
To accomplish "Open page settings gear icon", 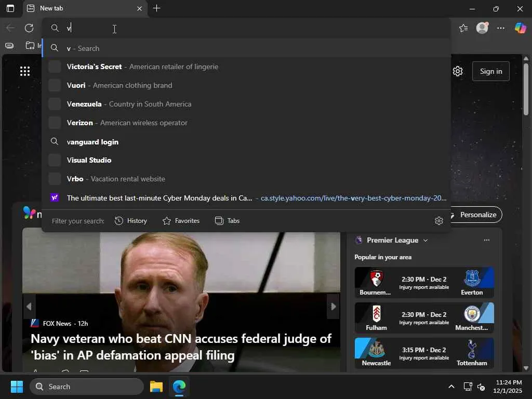I will [x=458, y=71].
